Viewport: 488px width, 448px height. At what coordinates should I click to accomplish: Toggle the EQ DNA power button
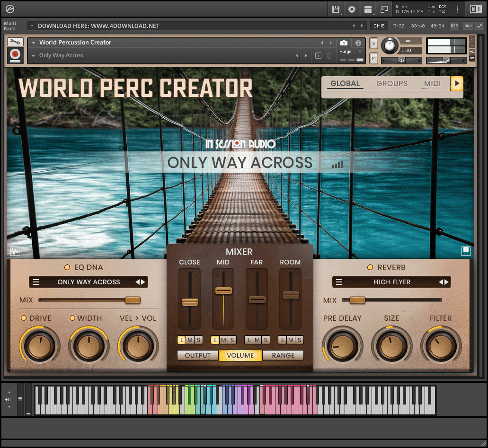pos(67,267)
